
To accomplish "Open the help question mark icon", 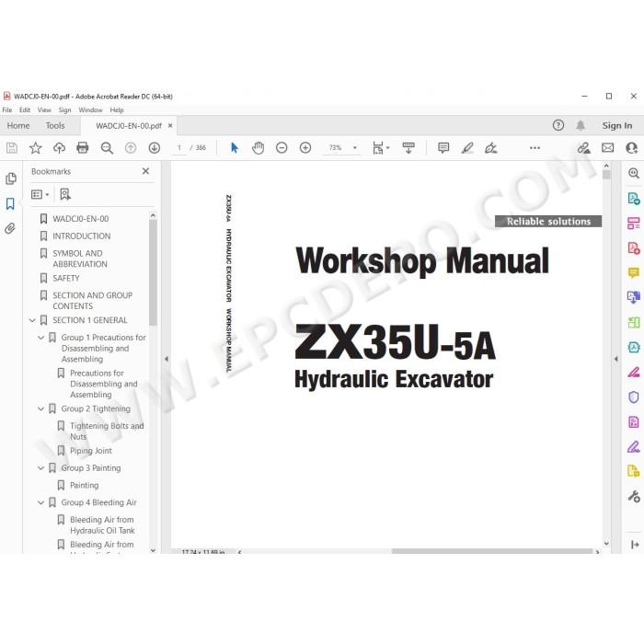I will 558,125.
